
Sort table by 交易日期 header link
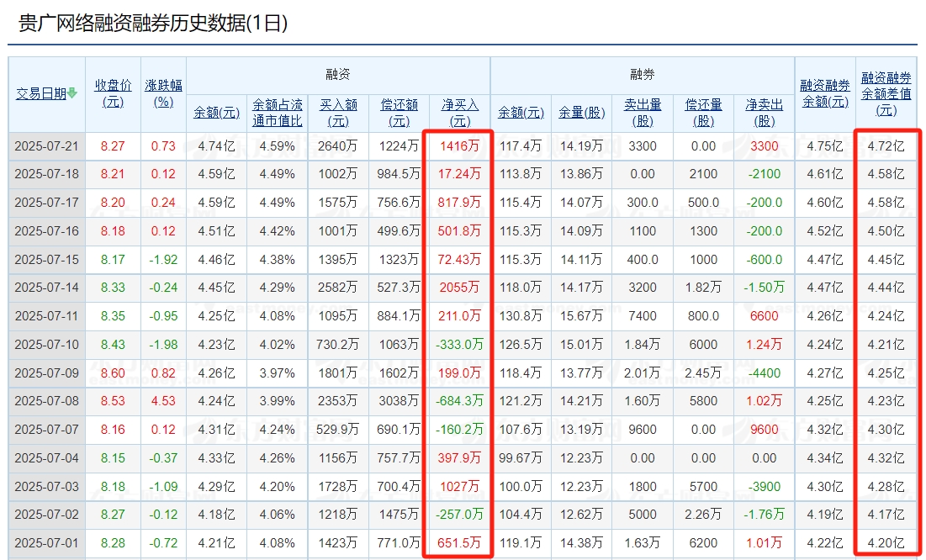41,93
